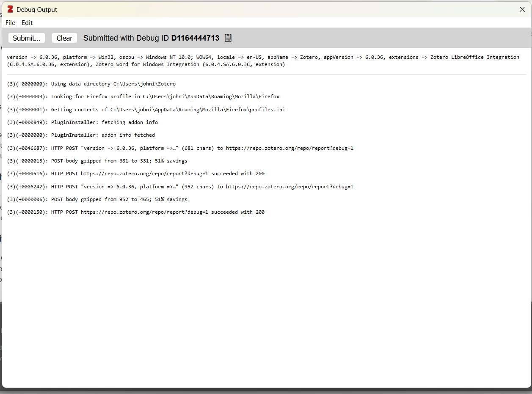This screenshot has height=394, width=532.
Task: Open the Edit menu
Action: (27, 23)
